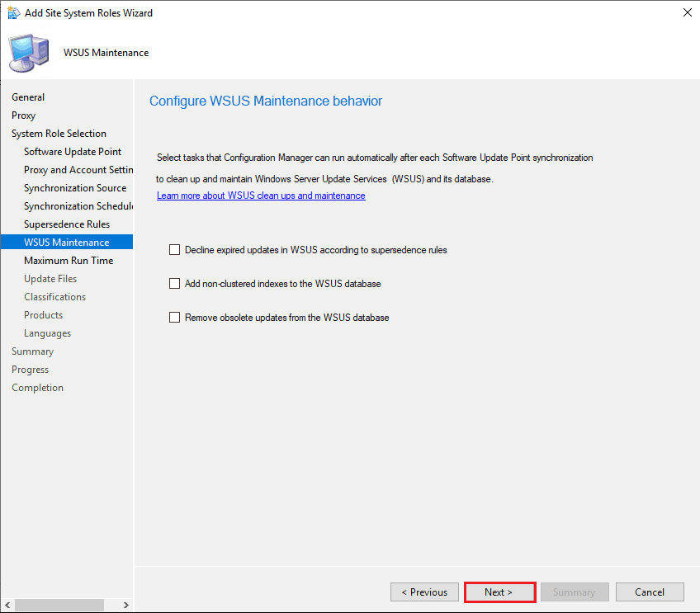Click the wizard icon in title bar
This screenshot has width=700, height=613.
(14, 13)
